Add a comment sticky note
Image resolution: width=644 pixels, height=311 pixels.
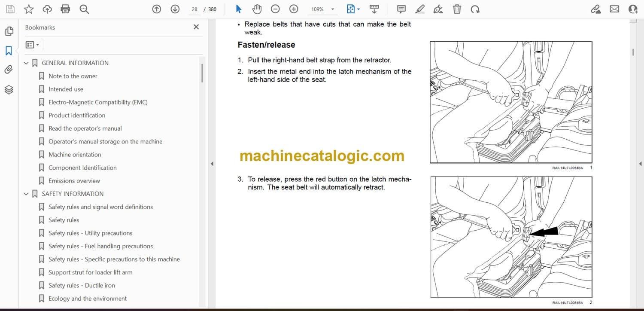coord(401,9)
